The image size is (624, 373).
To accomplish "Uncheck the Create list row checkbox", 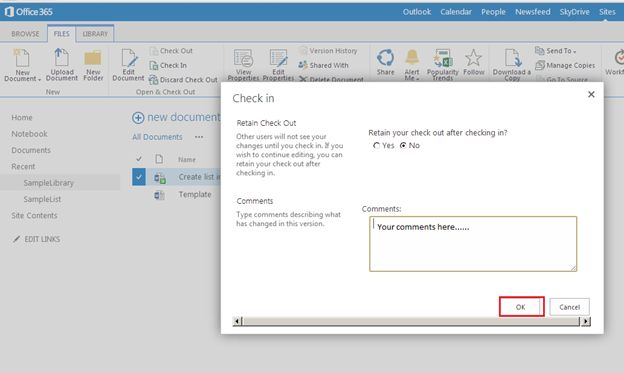I will pos(138,177).
